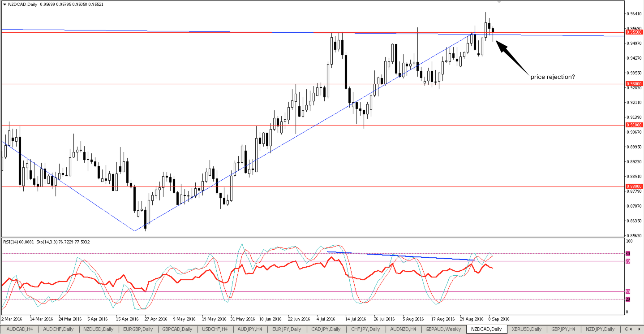Screen dimensions: 644x334
Task: Click the RSI(14) Sto(14,3,3) indicator label
Action: (47, 242)
